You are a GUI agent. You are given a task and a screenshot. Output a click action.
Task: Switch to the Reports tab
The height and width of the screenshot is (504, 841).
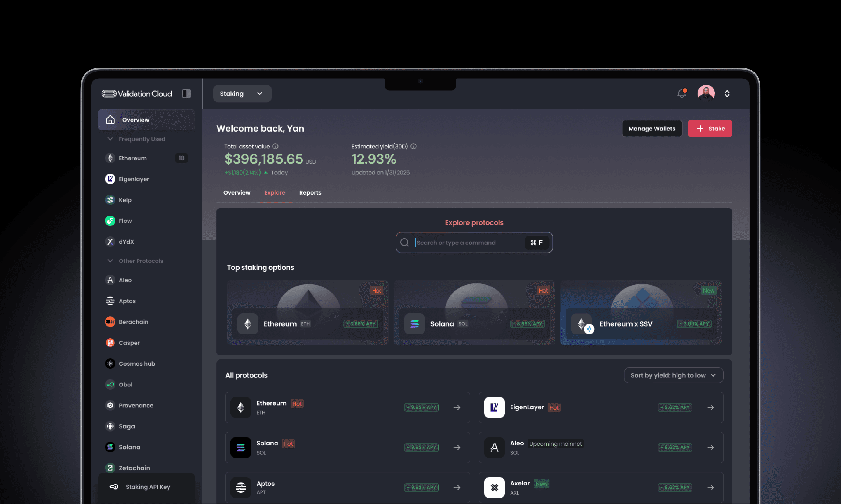[x=310, y=193]
